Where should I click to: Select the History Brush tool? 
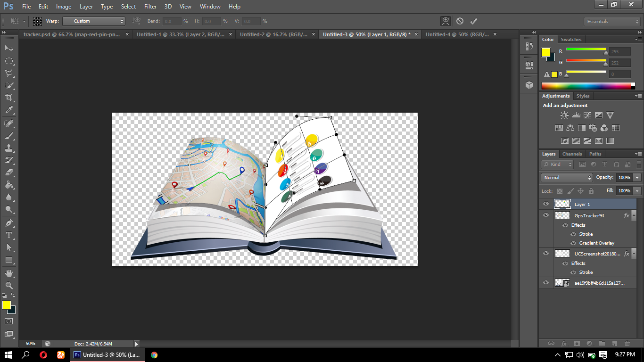[9, 160]
